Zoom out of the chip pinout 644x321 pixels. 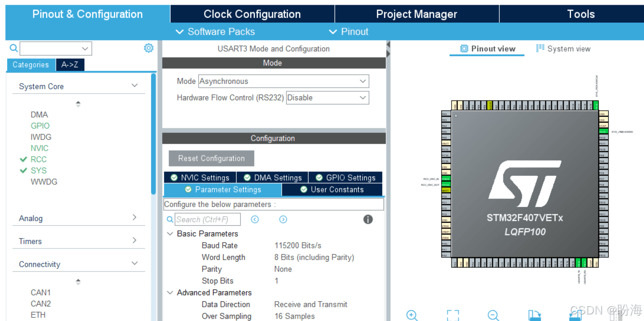click(493, 315)
